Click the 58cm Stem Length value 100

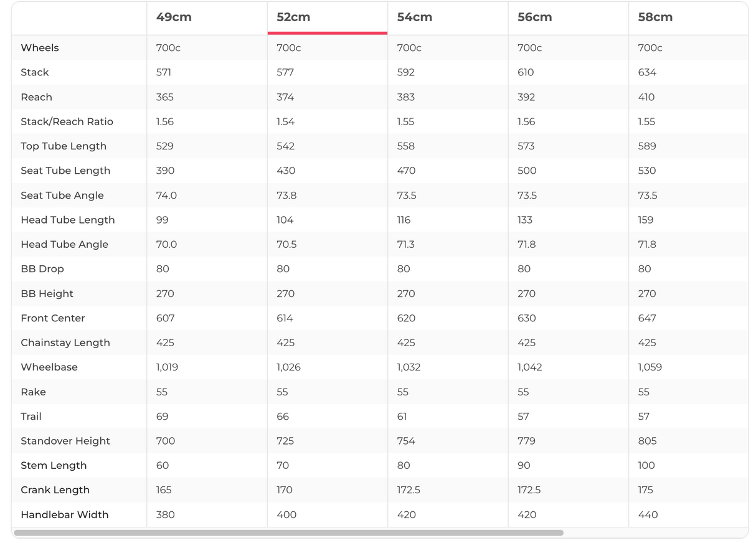[646, 465]
